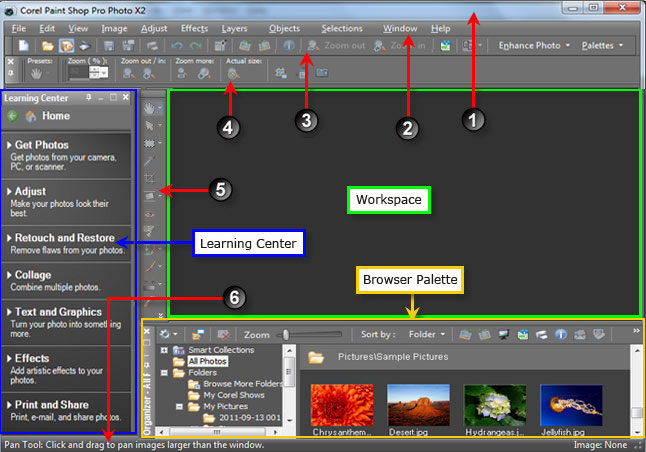Expand the Smart Collections tree node

point(164,350)
